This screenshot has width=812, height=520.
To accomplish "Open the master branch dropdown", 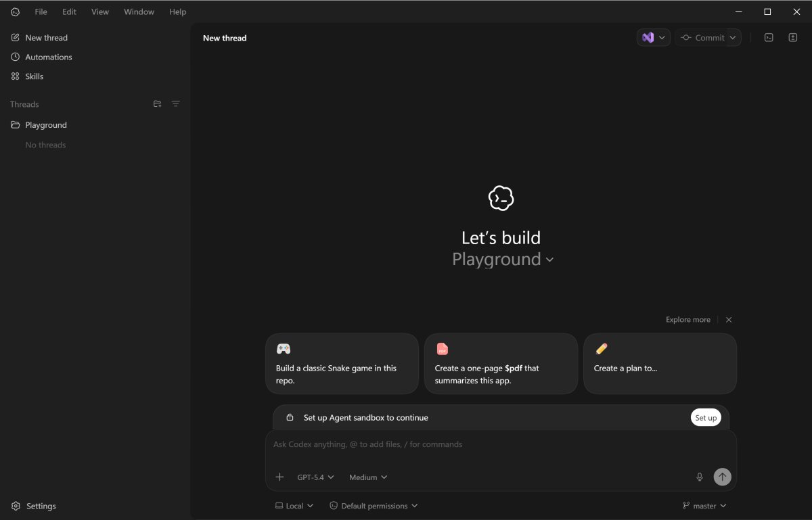I will pyautogui.click(x=704, y=506).
